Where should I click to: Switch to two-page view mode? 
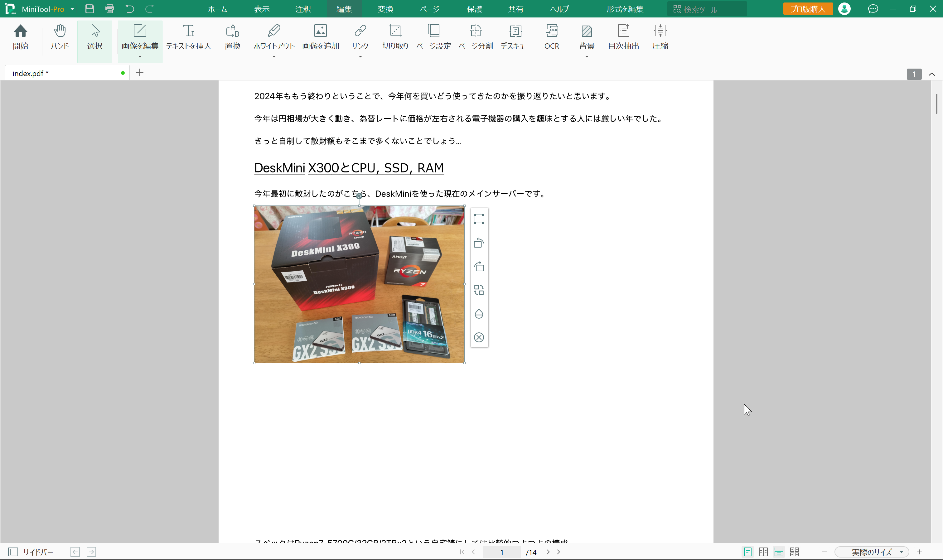(763, 552)
